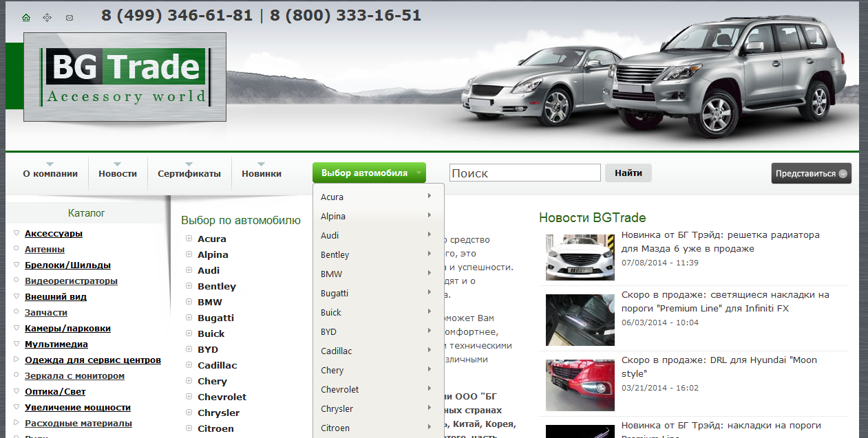Open the sitemap crosshair icon
Viewport: 868px width, 438px height.
point(47,17)
